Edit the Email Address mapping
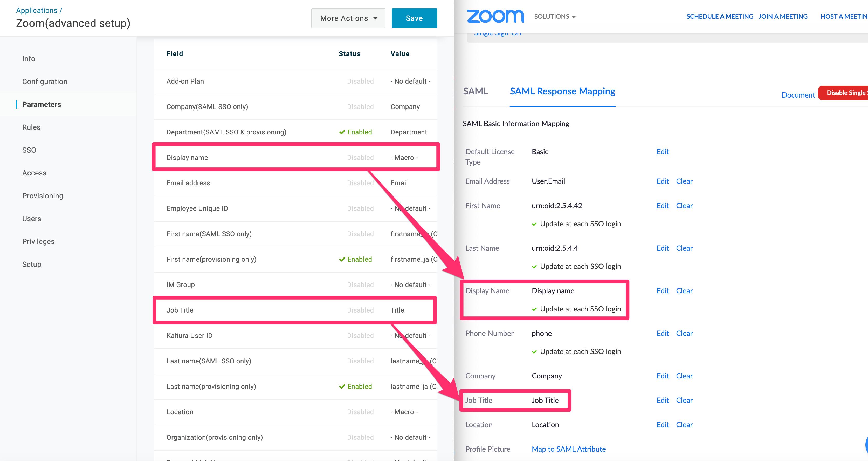This screenshot has height=461, width=868. coord(663,181)
